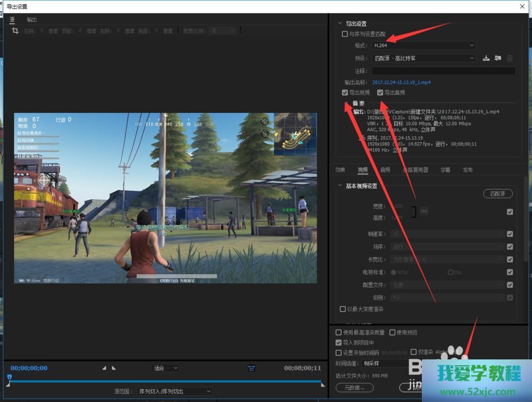Image resolution: width=532 pixels, height=402 pixels.
Task: Open the 格式 H.264 dropdown
Action: 423,46
